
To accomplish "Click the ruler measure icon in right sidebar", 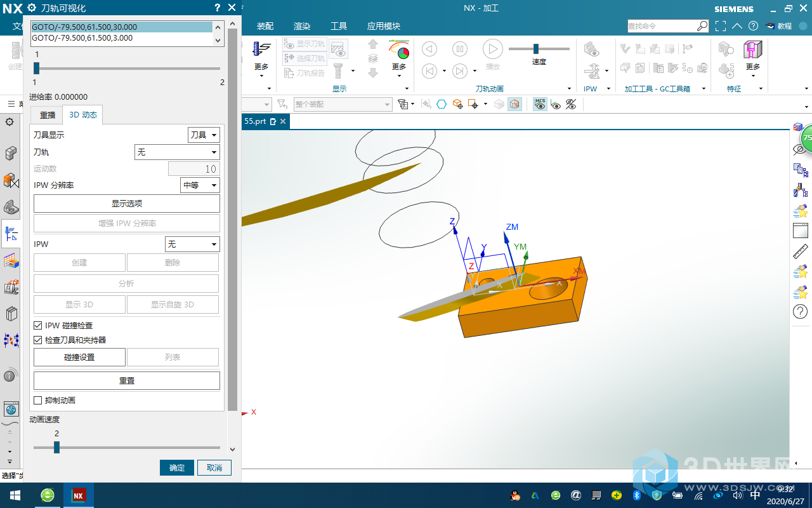I will (x=801, y=251).
